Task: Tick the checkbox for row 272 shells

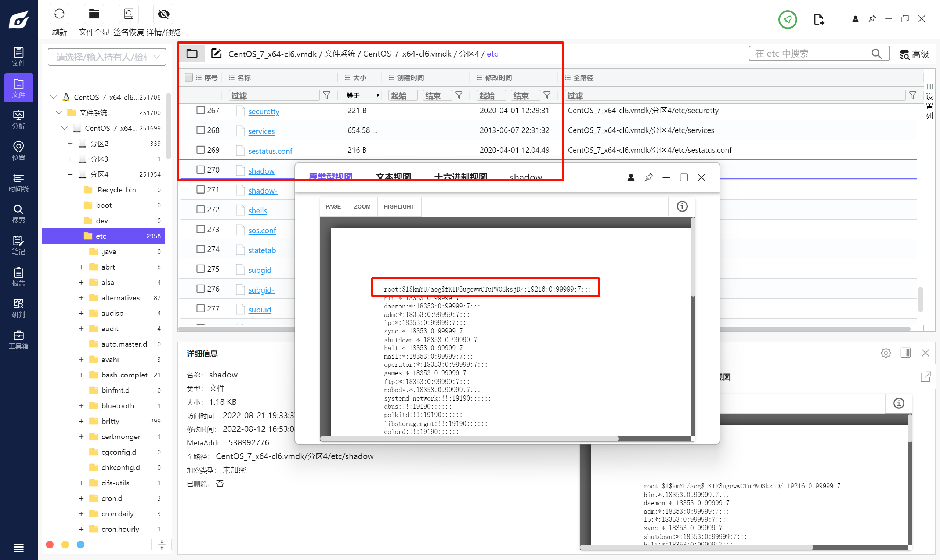Action: [x=201, y=209]
